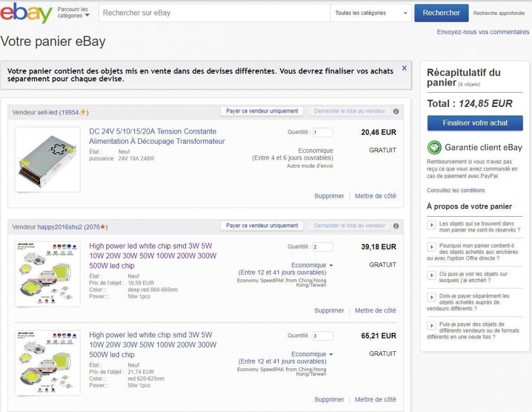The height and width of the screenshot is (412, 532).
Task: Click Autre mode d'envoi link
Action: [x=310, y=166]
